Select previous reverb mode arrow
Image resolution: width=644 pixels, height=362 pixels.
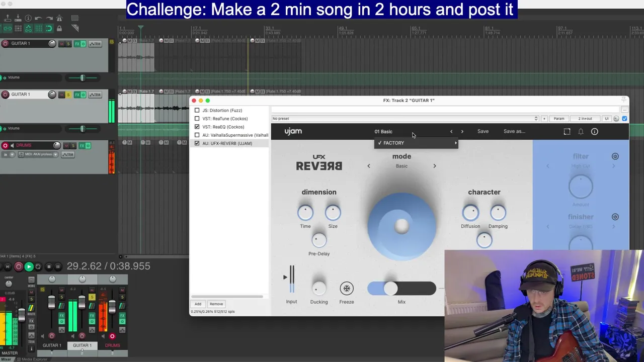368,166
